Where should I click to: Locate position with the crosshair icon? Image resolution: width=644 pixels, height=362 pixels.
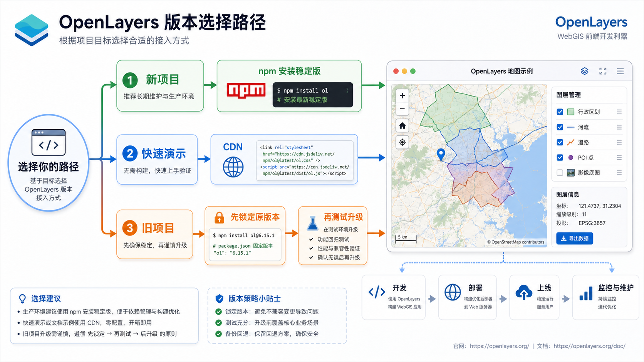[402, 142]
